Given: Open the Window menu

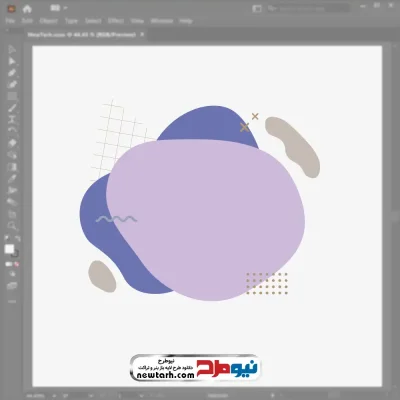Looking at the screenshot, I should click(162, 21).
